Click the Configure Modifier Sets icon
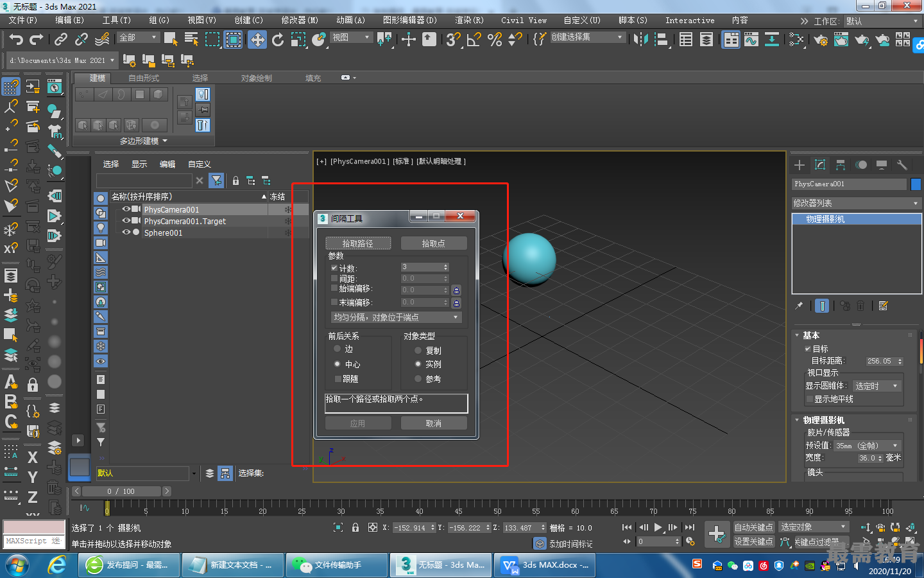924x578 pixels. [884, 306]
